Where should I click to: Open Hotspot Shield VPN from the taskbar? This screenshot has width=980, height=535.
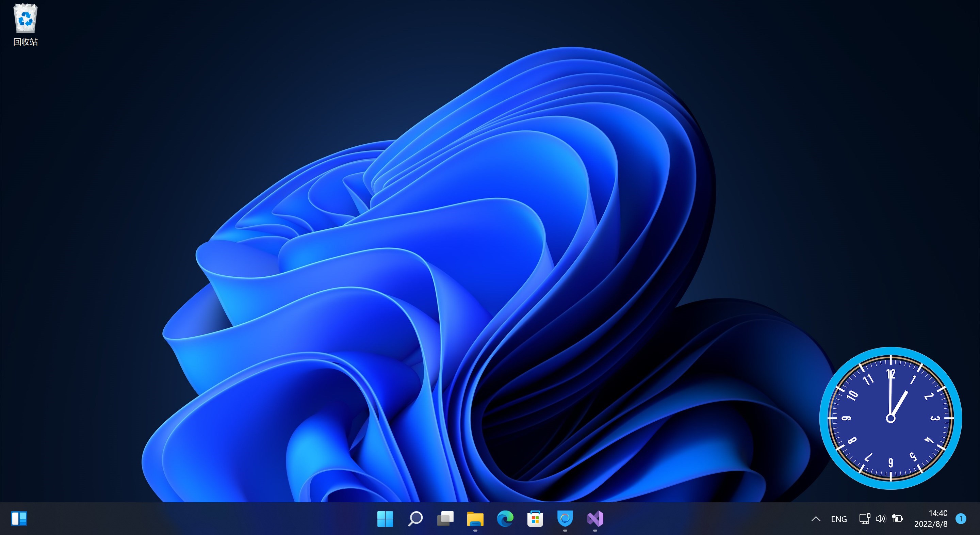point(565,519)
